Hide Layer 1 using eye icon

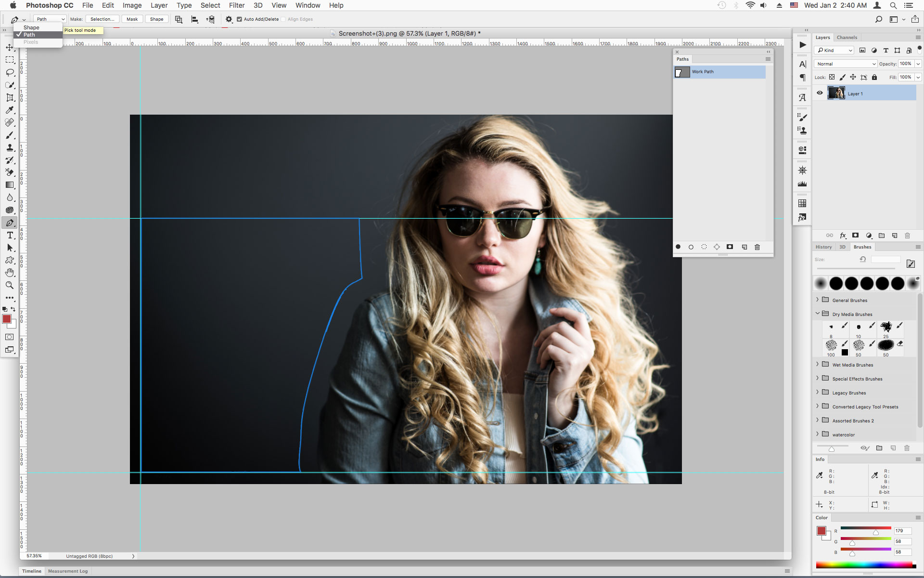(820, 93)
